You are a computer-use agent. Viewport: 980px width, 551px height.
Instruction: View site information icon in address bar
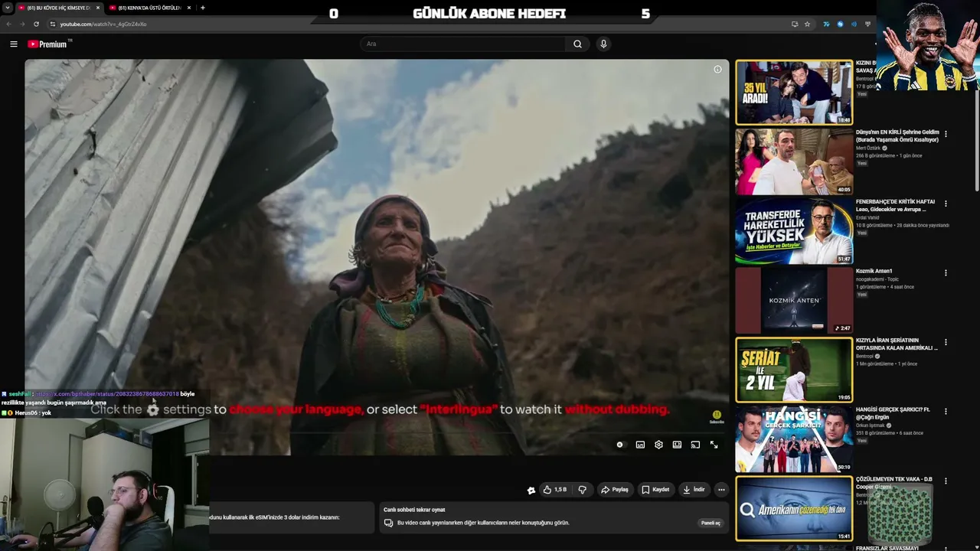point(52,24)
